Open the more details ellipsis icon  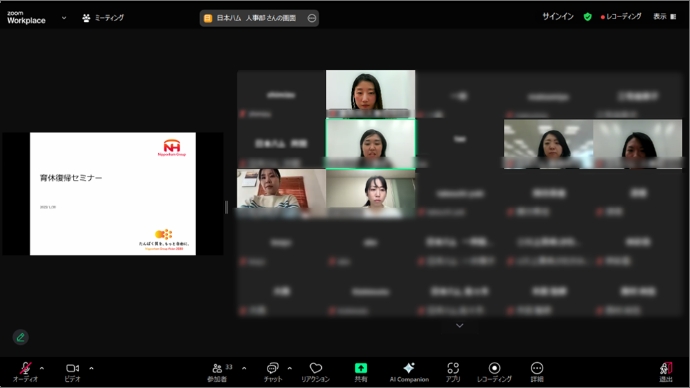click(537, 368)
